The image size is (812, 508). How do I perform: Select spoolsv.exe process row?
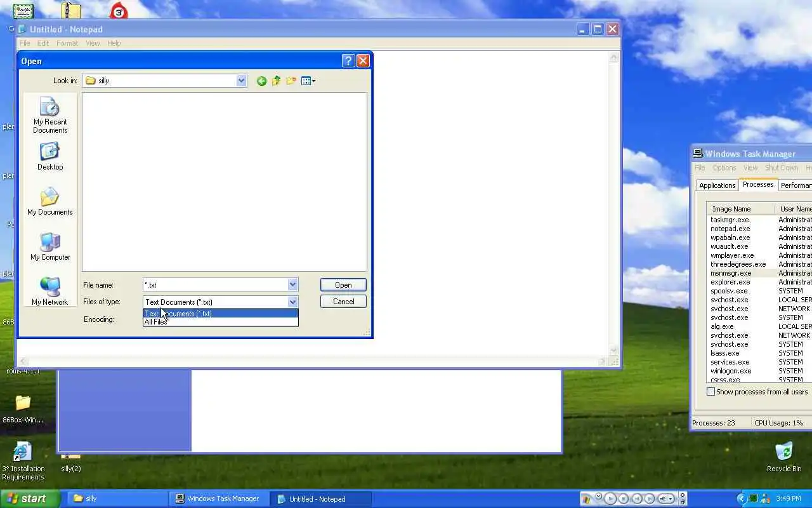[759, 291]
